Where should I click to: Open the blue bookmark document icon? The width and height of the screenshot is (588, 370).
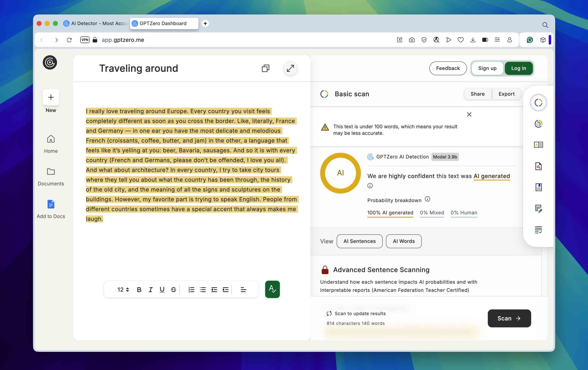tap(538, 187)
